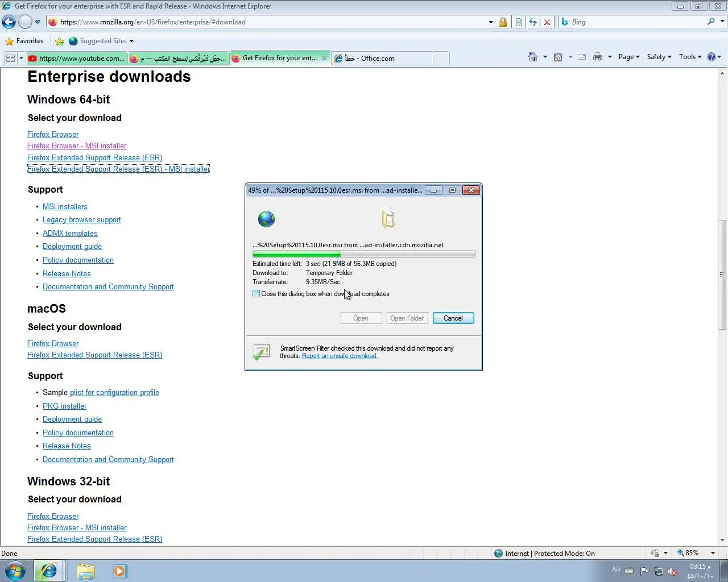Launch Windows Media Player from taskbar

(x=120, y=571)
